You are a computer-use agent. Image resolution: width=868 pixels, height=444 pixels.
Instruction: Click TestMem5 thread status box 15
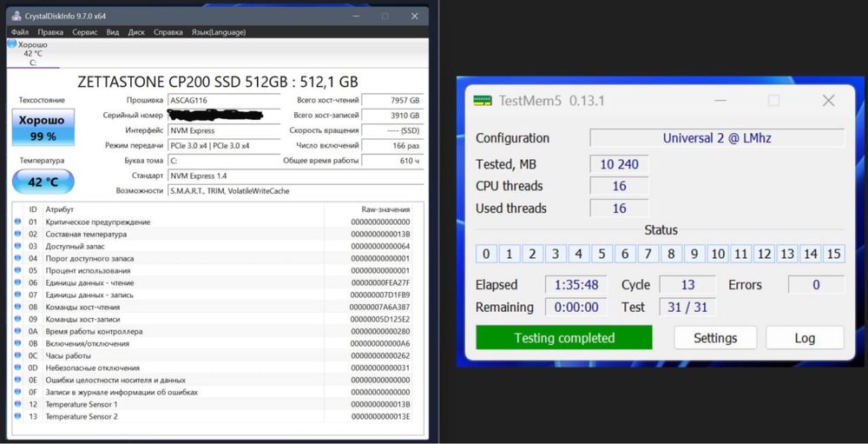pyautogui.click(x=833, y=255)
